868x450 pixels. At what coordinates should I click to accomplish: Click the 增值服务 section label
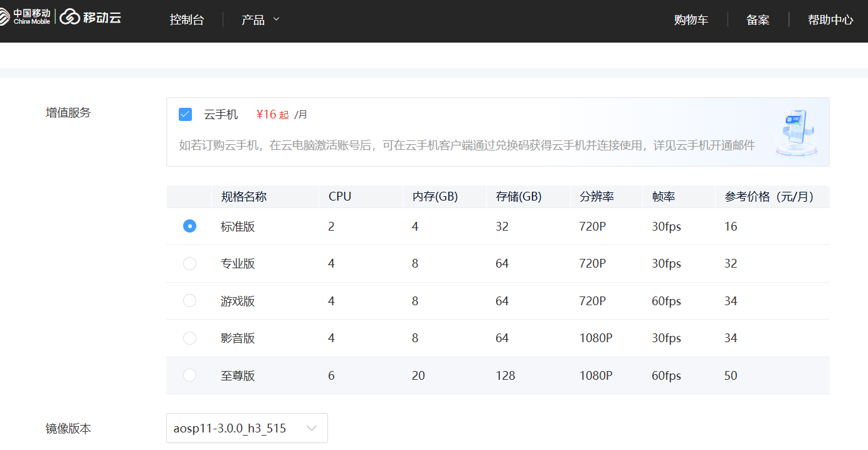click(68, 113)
